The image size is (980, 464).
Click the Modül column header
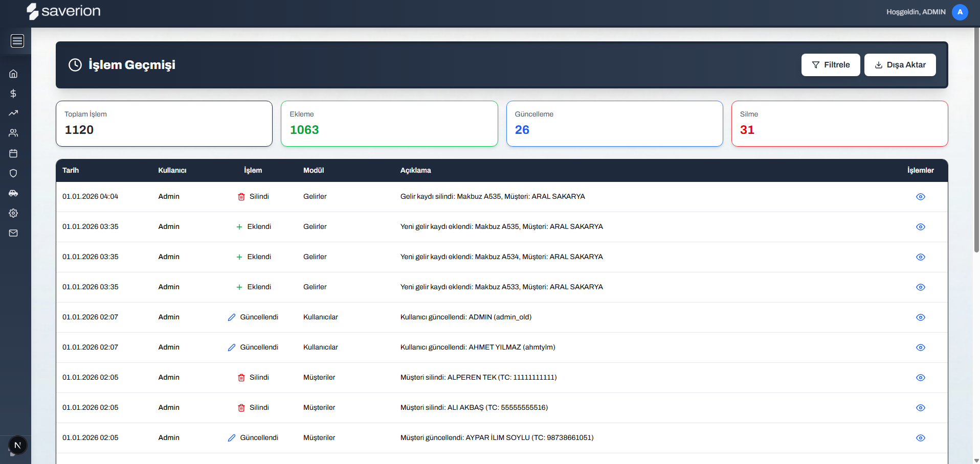314,170
